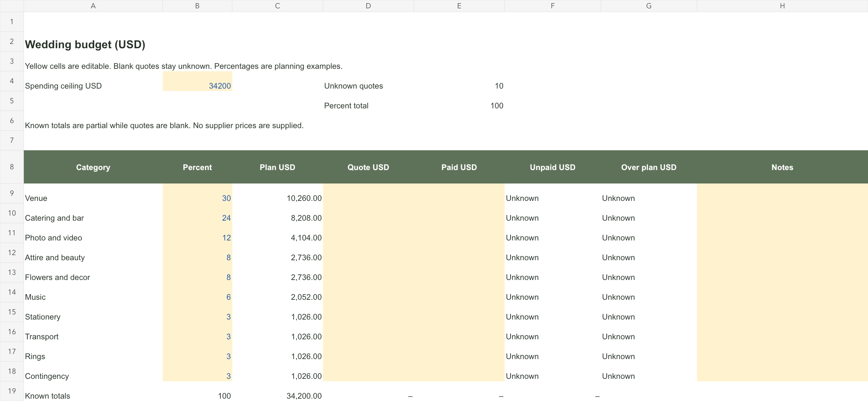This screenshot has height=401, width=868.
Task: Click the Venue Quote USD input cell
Action: coord(368,193)
